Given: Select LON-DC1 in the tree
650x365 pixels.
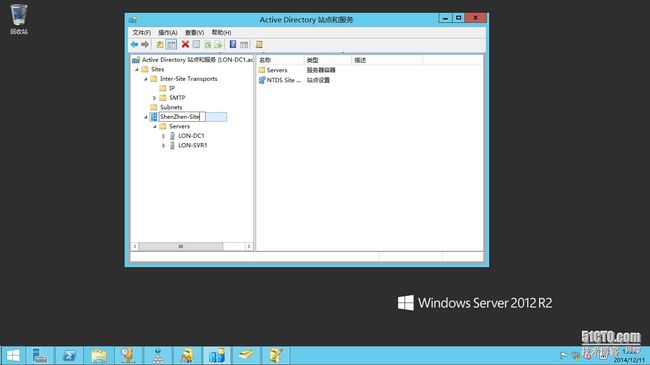Looking at the screenshot, I should (x=191, y=136).
